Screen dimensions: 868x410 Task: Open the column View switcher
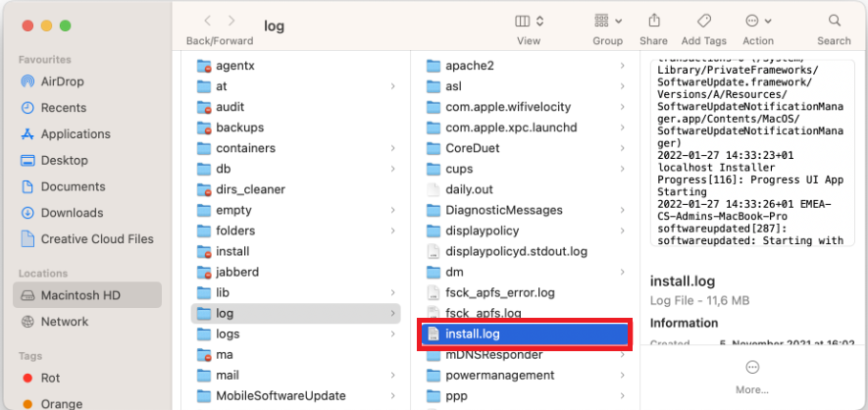tap(530, 21)
